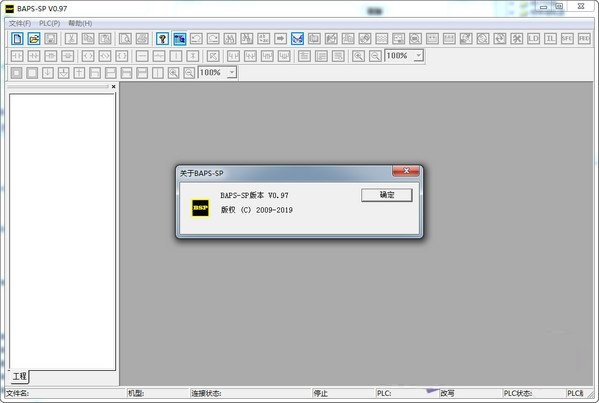This screenshot has width=599, height=403.
Task: Click the grayed-out Save disk icon
Action: click(50, 39)
